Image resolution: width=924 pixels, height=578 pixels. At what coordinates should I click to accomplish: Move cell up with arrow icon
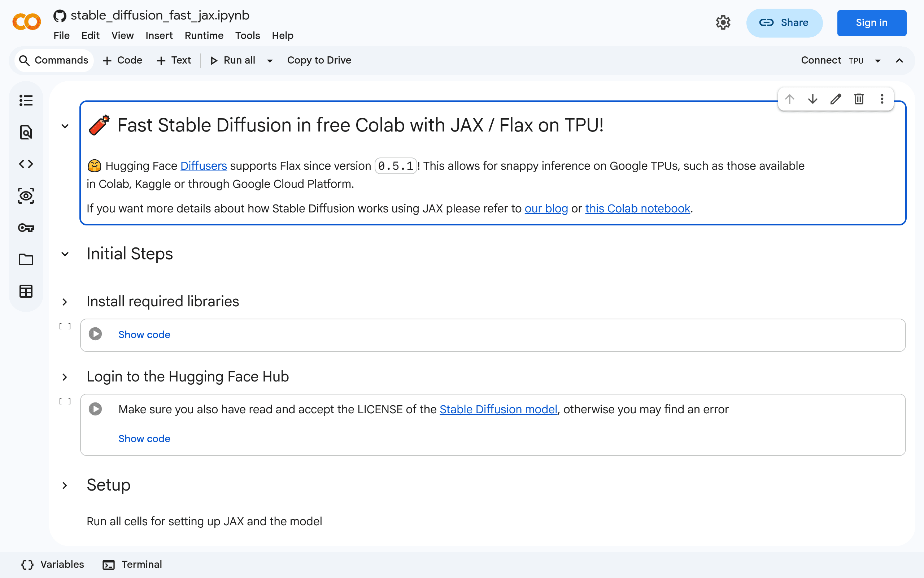coord(790,99)
